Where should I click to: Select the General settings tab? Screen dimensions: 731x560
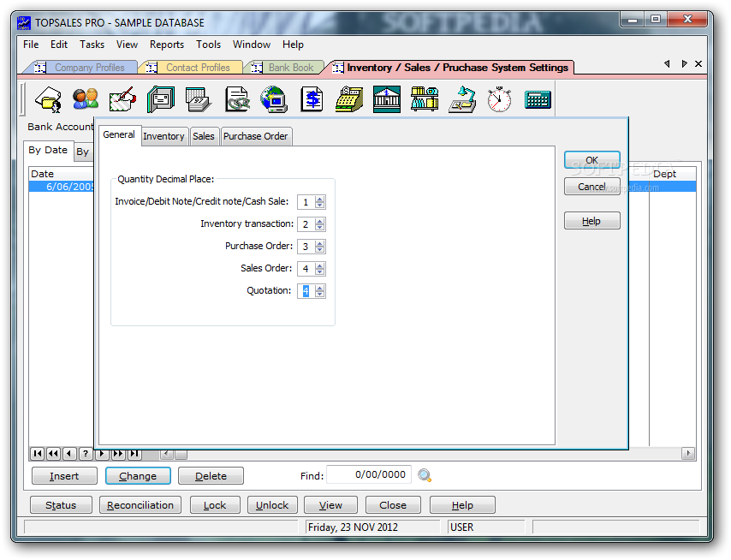[x=119, y=134]
